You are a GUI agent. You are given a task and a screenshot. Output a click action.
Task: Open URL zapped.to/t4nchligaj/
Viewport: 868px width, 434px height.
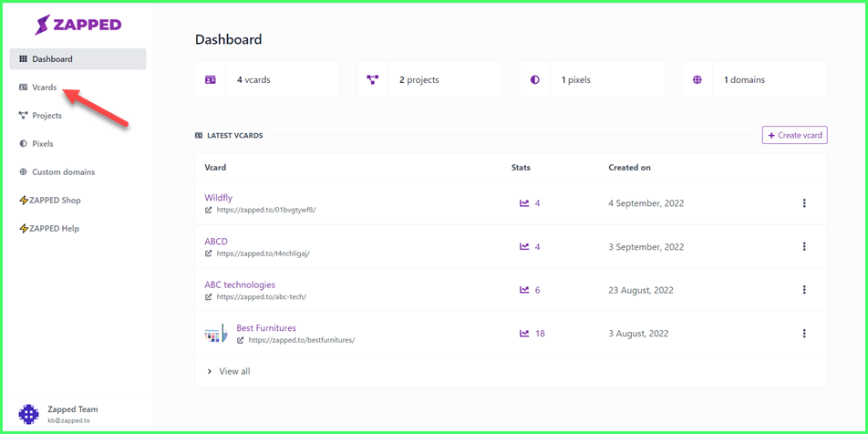263,253
